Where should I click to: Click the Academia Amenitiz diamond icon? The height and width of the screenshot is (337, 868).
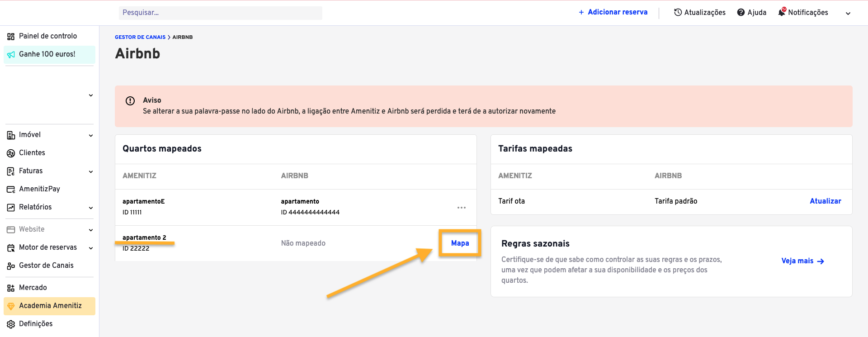[x=11, y=306]
